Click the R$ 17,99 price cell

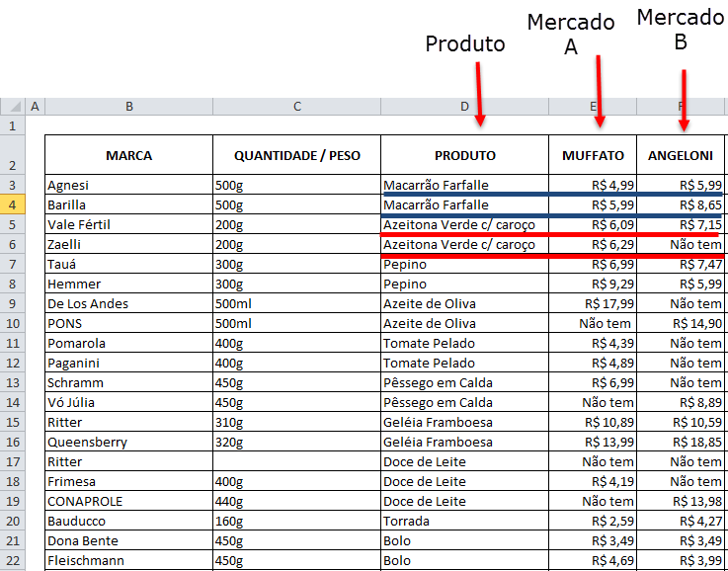[593, 303]
